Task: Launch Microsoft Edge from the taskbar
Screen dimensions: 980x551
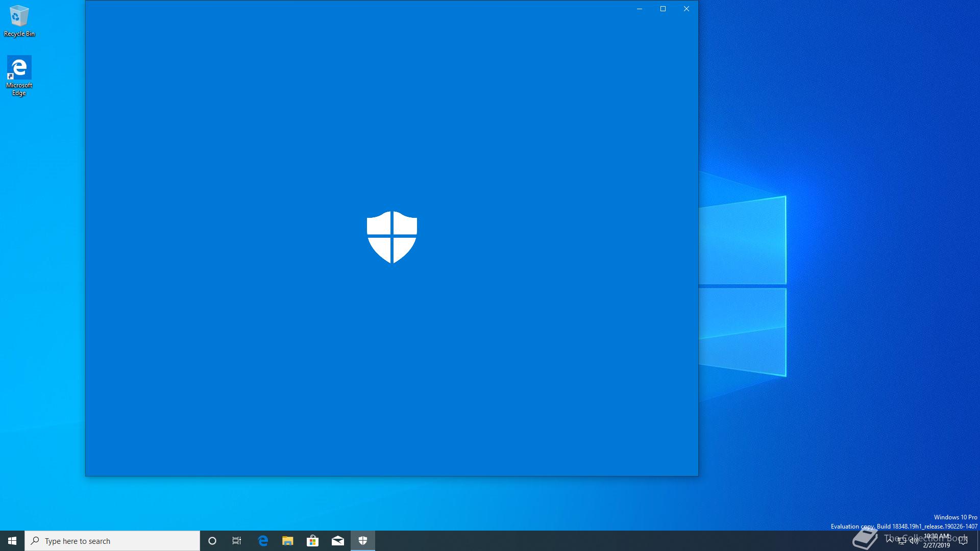Action: pyautogui.click(x=263, y=541)
